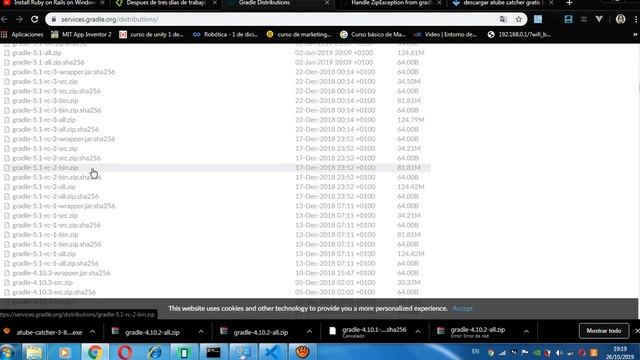
Task: Download gradle-5.1-rc-2-bin.zip
Action: pyautogui.click(x=45, y=168)
